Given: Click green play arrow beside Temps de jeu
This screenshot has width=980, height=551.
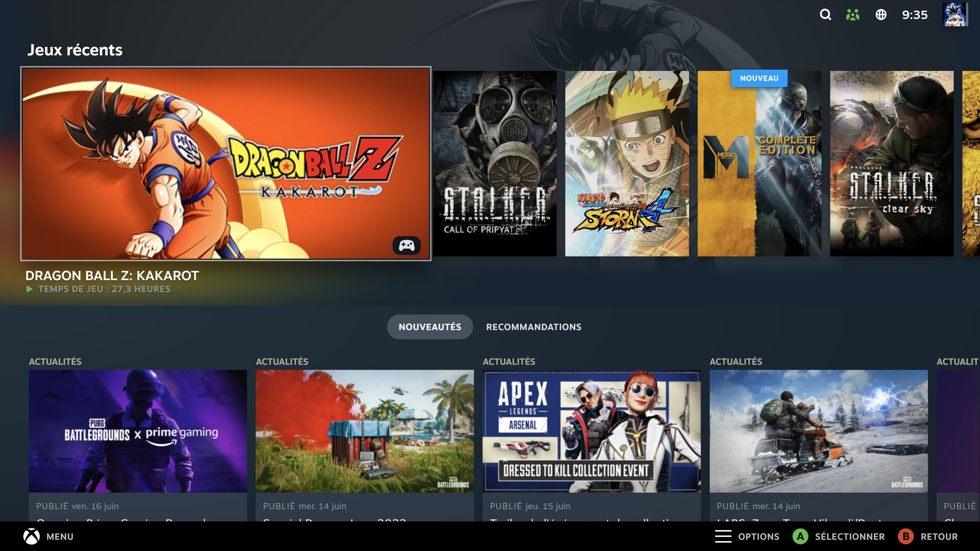Looking at the screenshot, I should (x=30, y=289).
